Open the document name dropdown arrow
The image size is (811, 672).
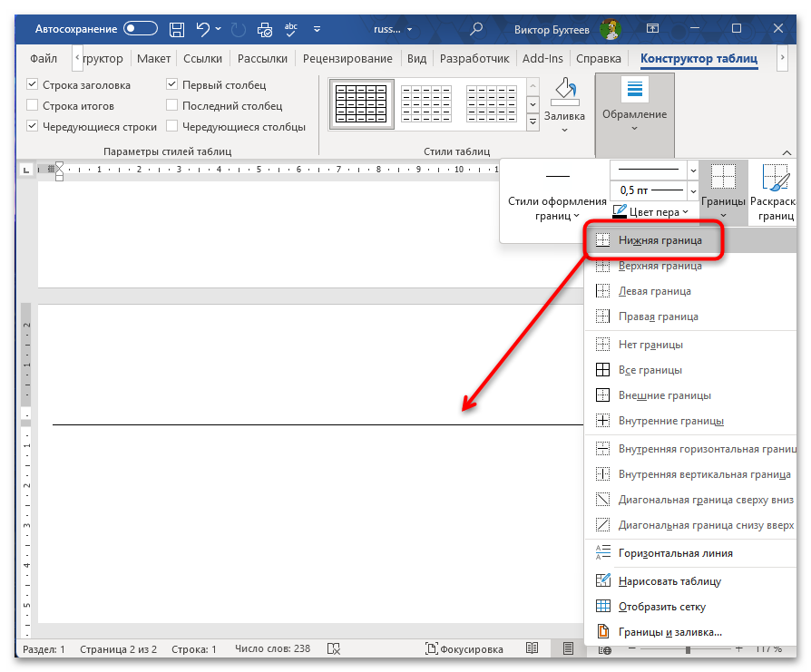[x=410, y=29]
